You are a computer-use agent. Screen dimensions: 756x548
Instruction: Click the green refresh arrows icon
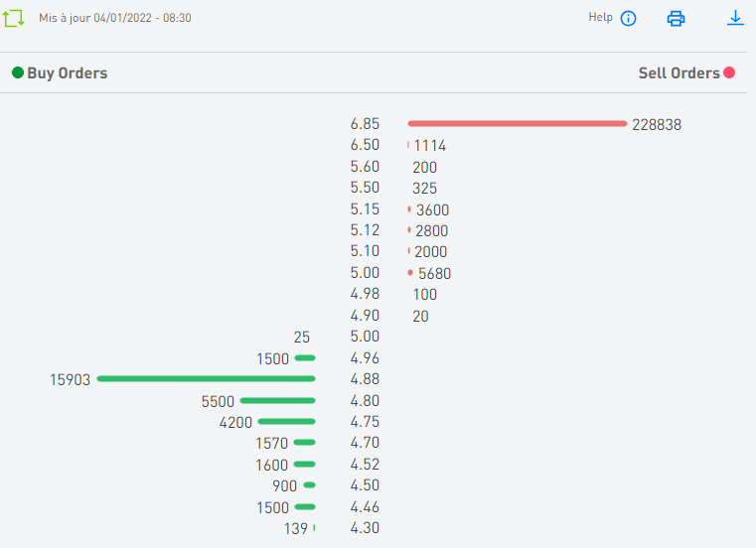pos(14,18)
